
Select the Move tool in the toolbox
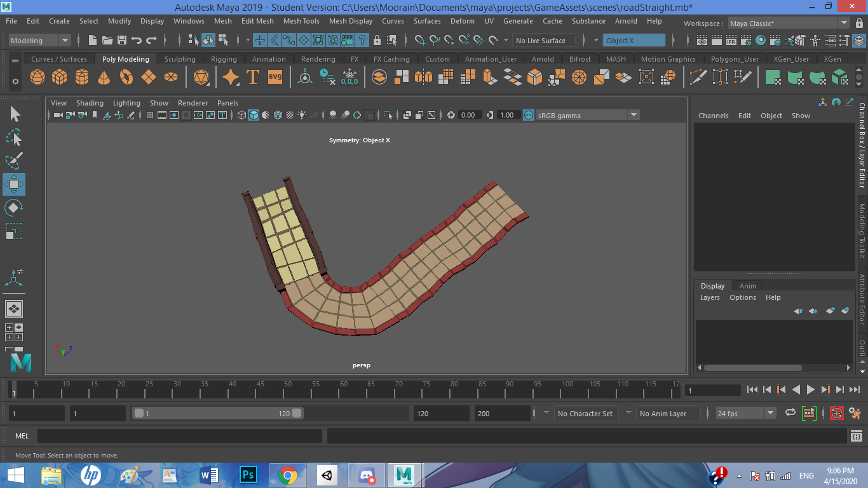click(x=14, y=184)
